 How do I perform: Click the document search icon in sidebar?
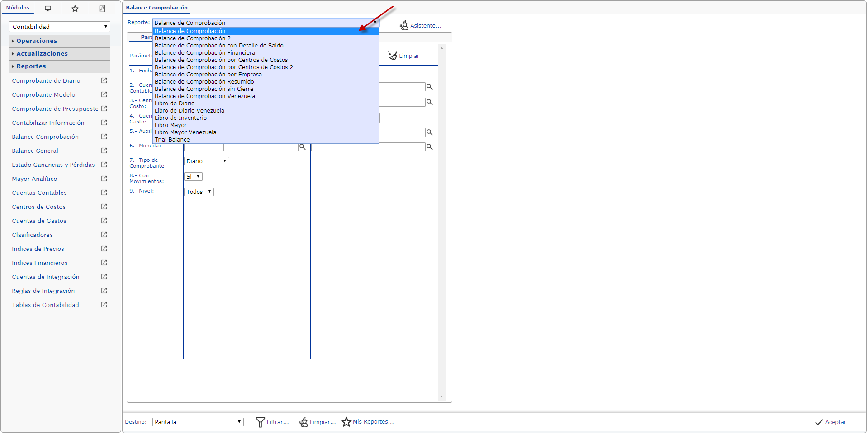102,9
